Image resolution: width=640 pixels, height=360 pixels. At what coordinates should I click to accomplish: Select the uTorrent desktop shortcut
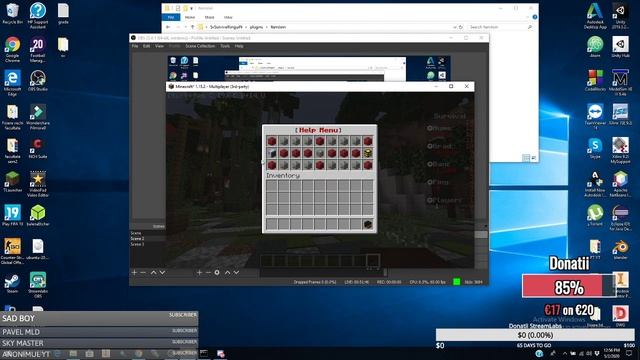(595, 216)
